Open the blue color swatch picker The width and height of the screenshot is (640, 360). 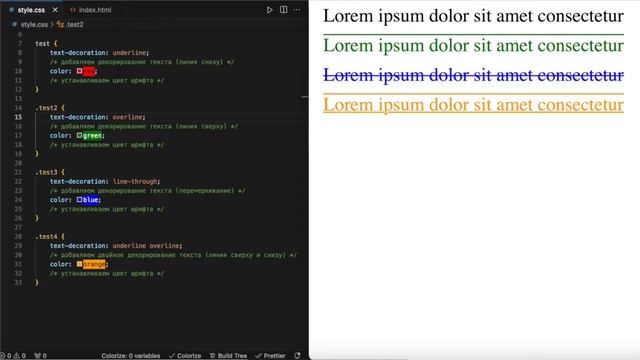(80, 200)
